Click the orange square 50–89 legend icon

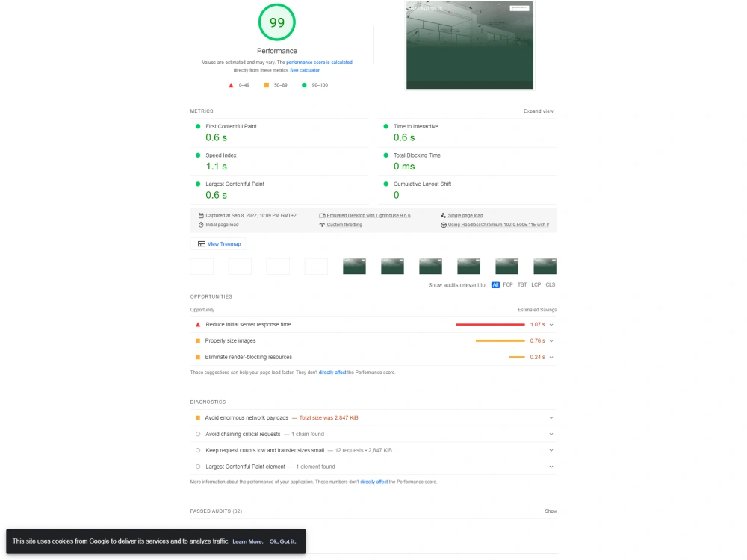click(267, 85)
